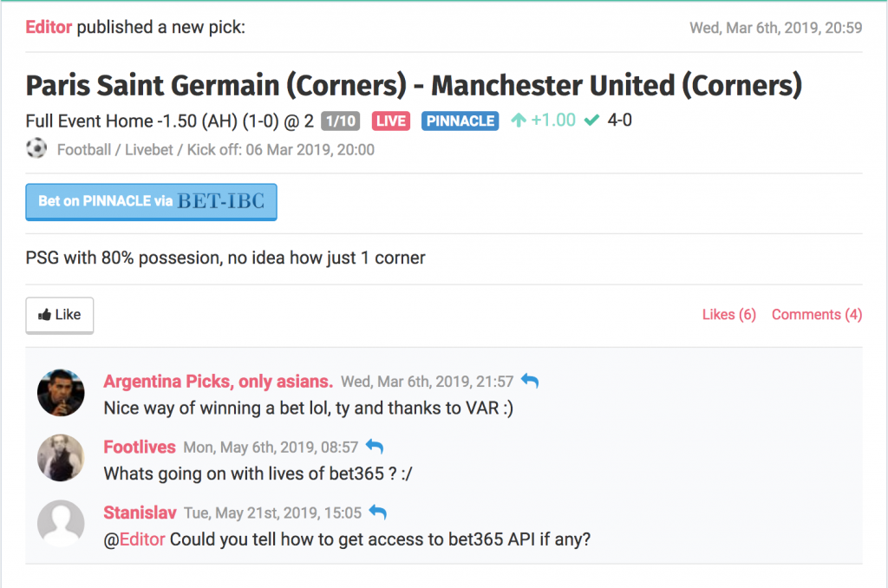This screenshot has width=888, height=588.
Task: Click the red LIVE badge
Action: tap(391, 121)
